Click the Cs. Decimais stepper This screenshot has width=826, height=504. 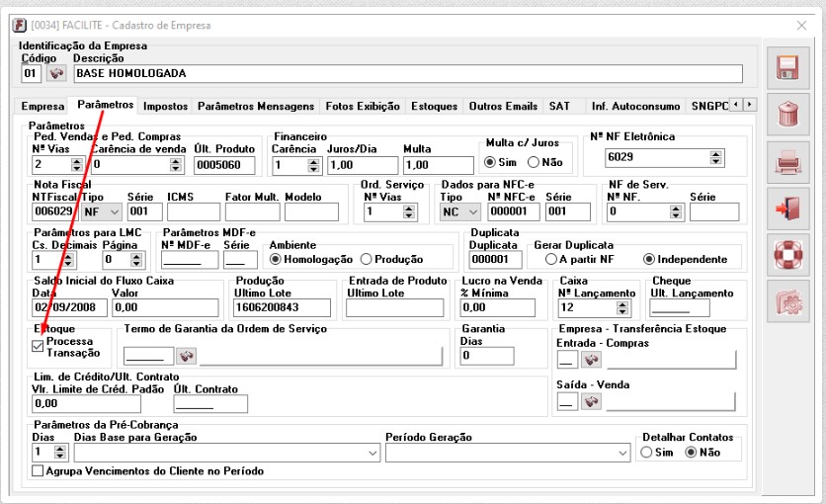point(69,260)
